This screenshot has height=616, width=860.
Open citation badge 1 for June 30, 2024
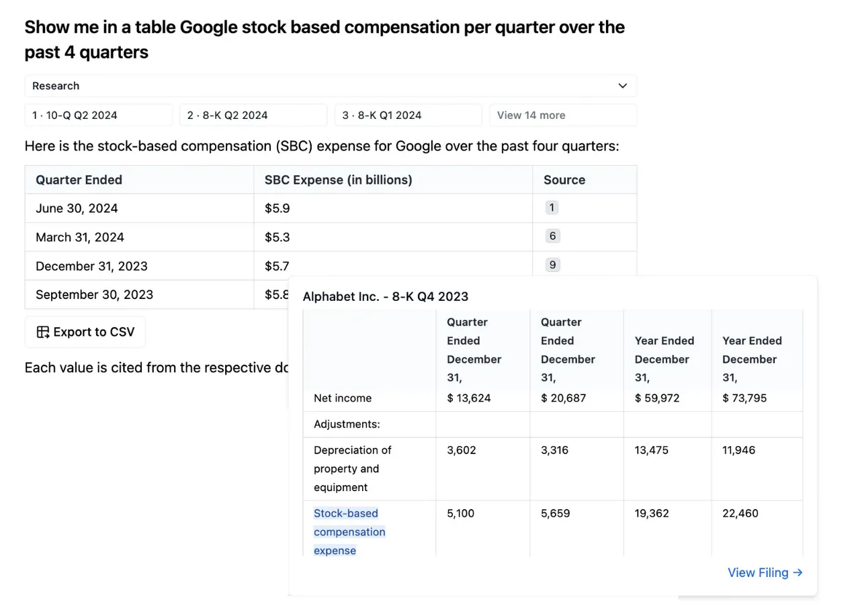point(552,208)
